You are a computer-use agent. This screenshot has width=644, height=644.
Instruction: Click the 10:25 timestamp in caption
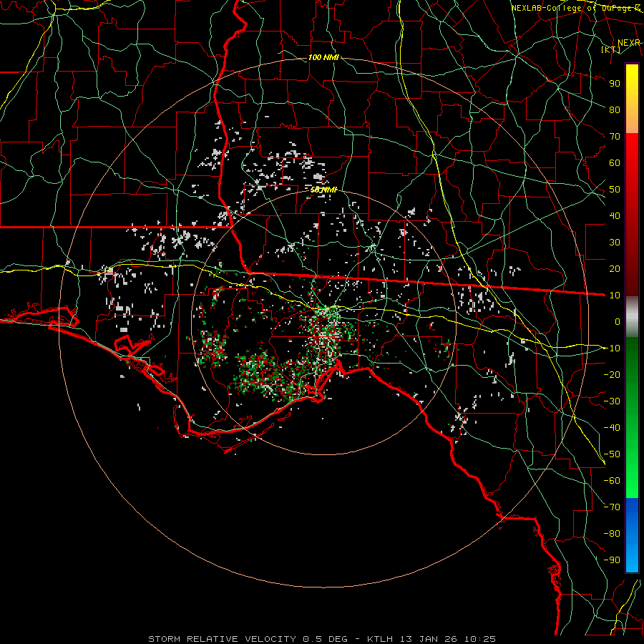point(480,639)
